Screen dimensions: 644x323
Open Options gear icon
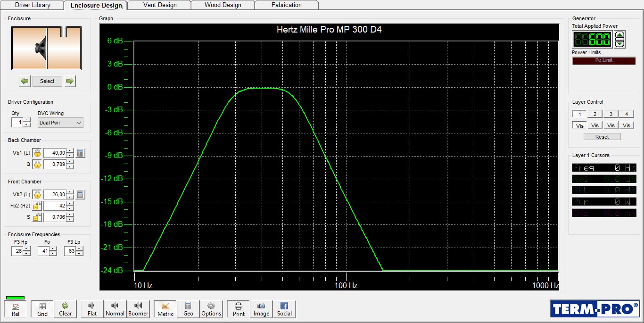pyautogui.click(x=211, y=309)
